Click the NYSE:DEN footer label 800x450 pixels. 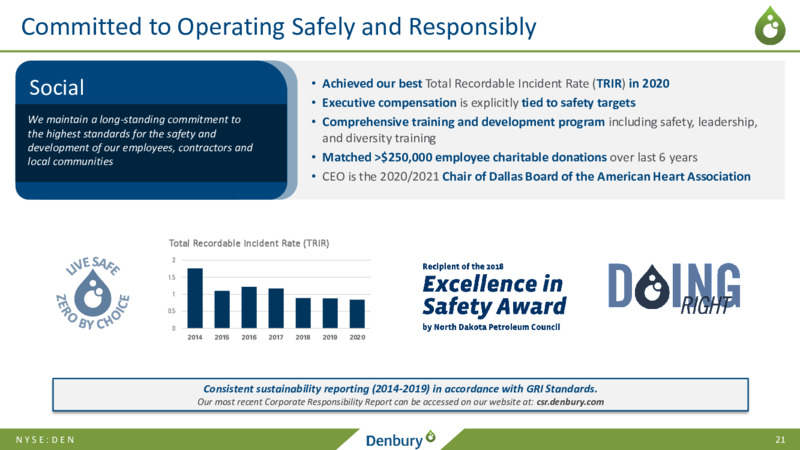tap(45, 440)
